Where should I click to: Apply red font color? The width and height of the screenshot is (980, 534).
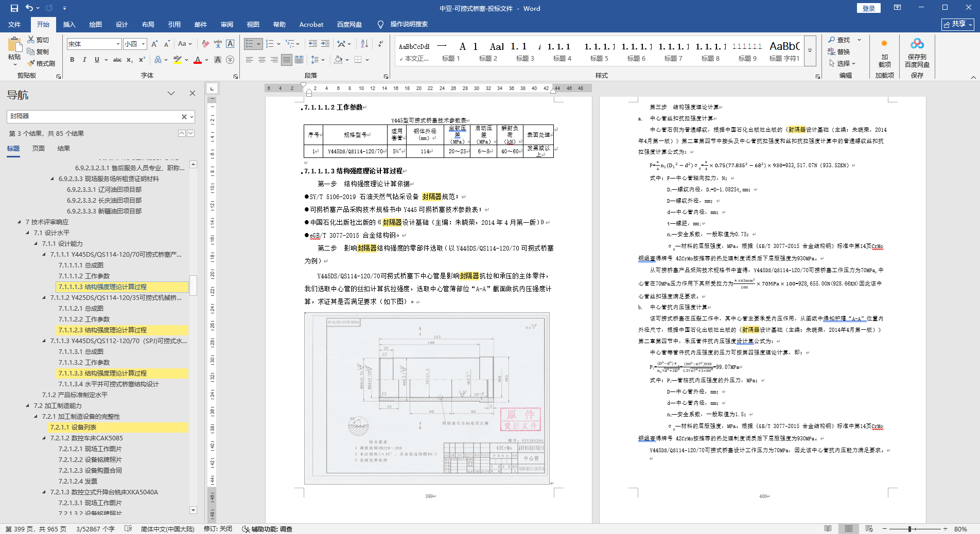pos(198,60)
